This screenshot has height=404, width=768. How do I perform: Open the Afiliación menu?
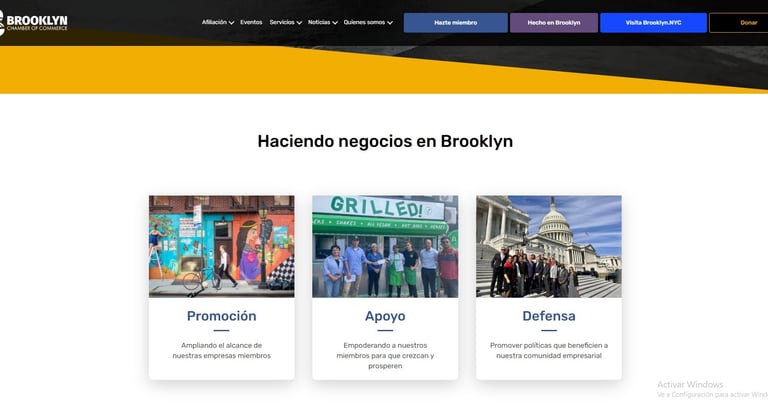click(x=214, y=23)
